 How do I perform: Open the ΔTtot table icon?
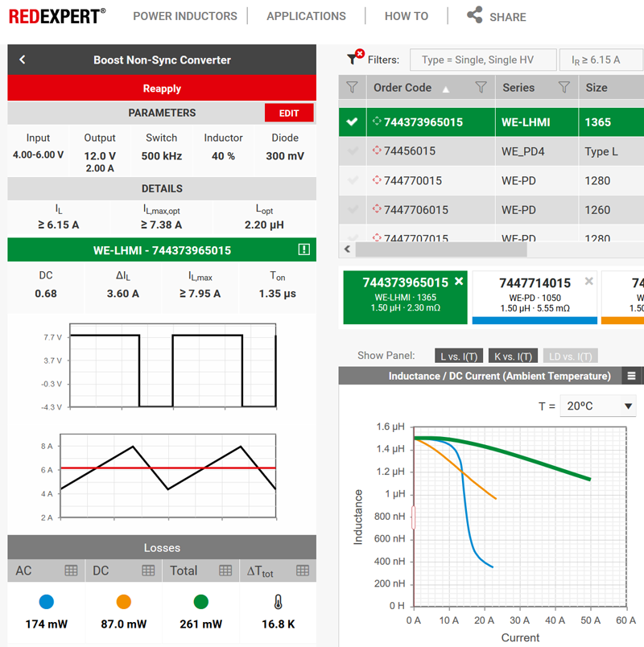pos(303,571)
